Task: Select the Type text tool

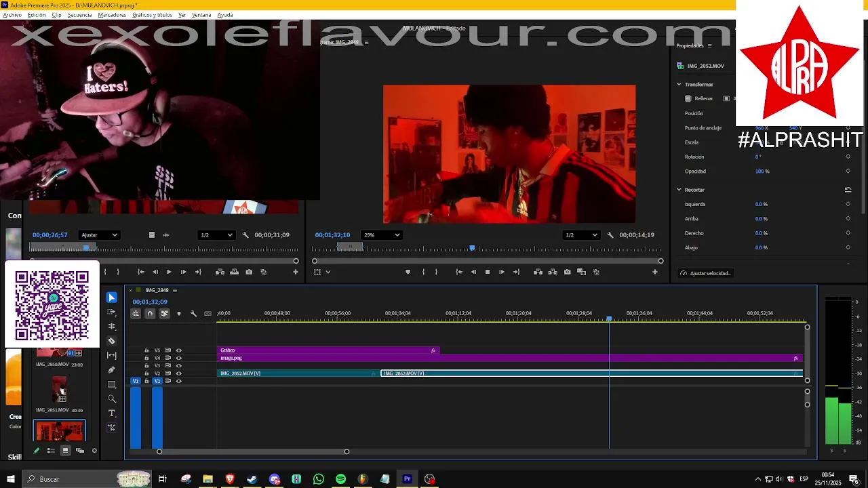Action: point(112,413)
